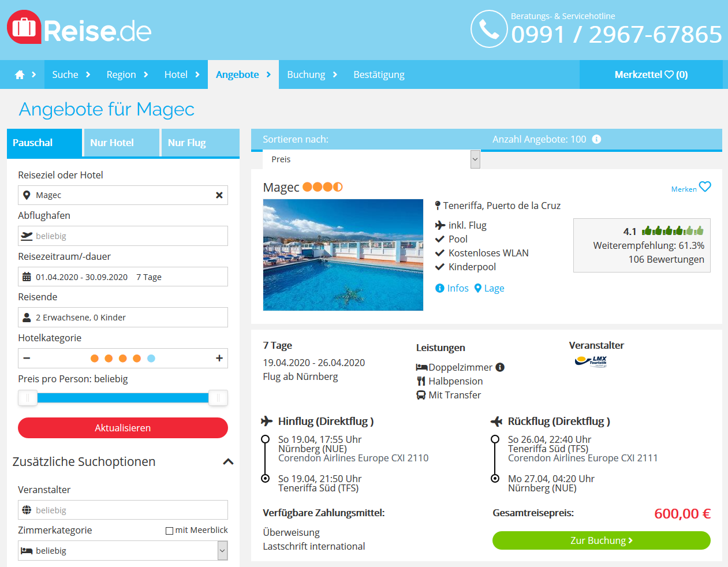Open the Merkzettel (0) list

tap(651, 74)
